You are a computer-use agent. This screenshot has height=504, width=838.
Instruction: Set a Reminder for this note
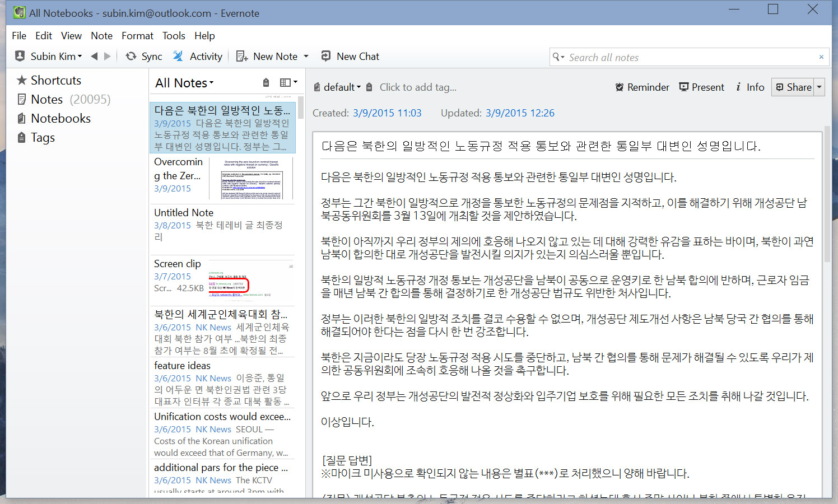click(x=642, y=87)
